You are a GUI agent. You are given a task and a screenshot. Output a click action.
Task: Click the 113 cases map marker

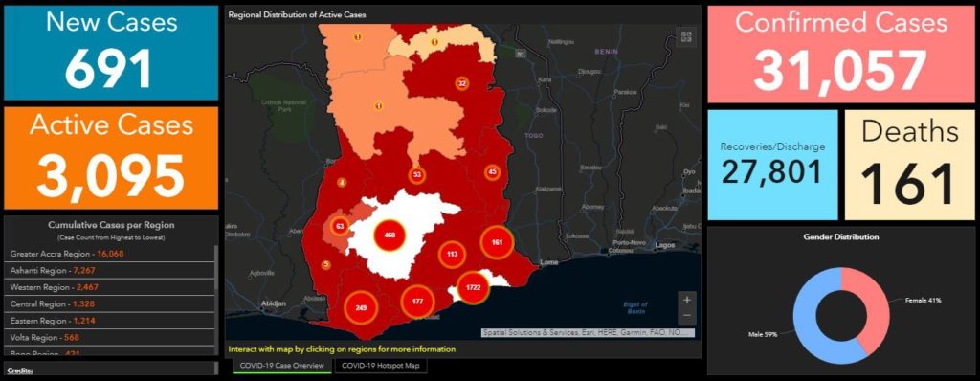coord(453,254)
